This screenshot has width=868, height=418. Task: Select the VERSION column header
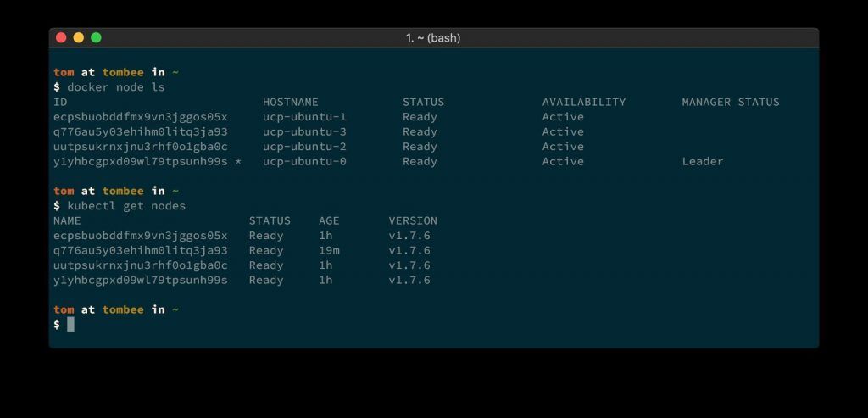point(413,221)
